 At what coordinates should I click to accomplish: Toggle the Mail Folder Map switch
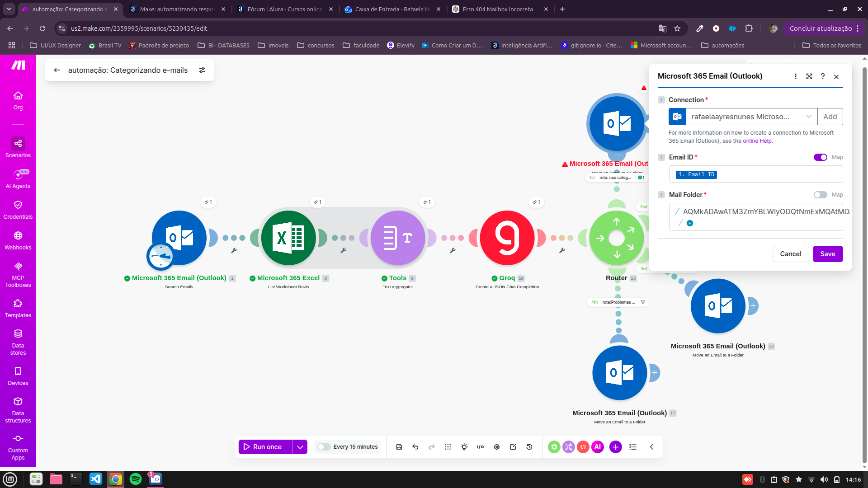pyautogui.click(x=821, y=195)
